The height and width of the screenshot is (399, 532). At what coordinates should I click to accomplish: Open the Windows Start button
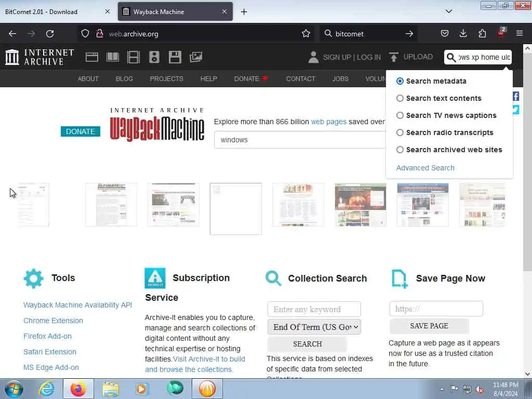point(14,389)
